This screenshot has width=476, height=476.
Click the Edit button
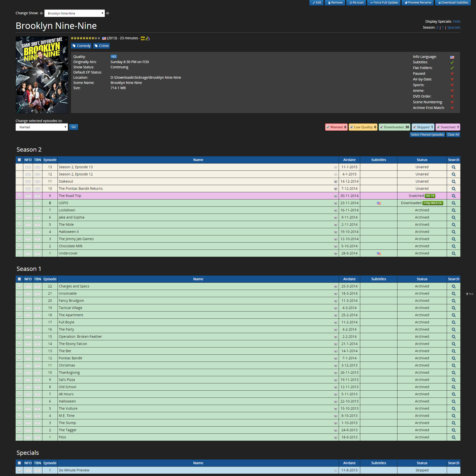click(317, 3)
